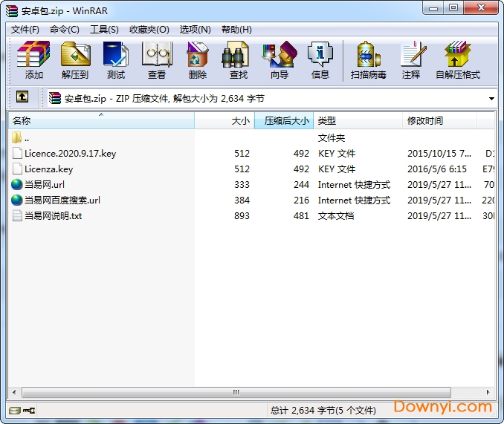Click the 自解压格式 SFX icon
Image resolution: width=504 pixels, height=424 pixels.
click(457, 60)
